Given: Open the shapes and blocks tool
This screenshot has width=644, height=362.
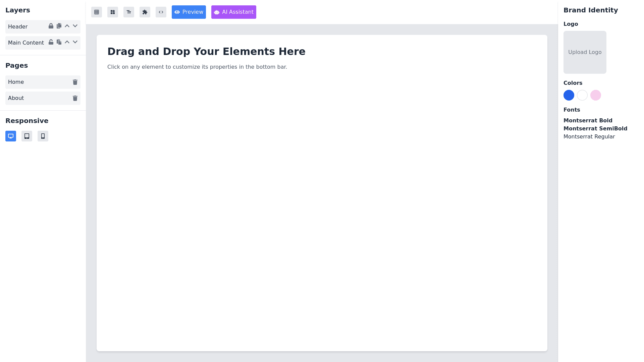Looking at the screenshot, I should point(113,12).
